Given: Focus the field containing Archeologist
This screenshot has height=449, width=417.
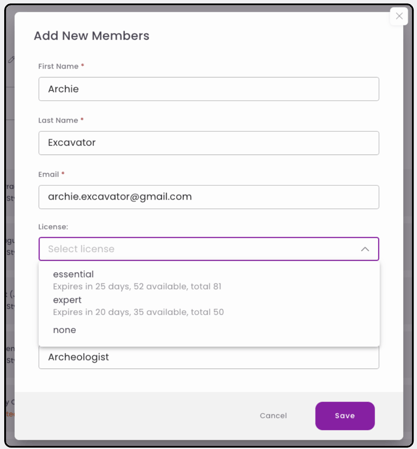Looking at the screenshot, I should point(209,357).
